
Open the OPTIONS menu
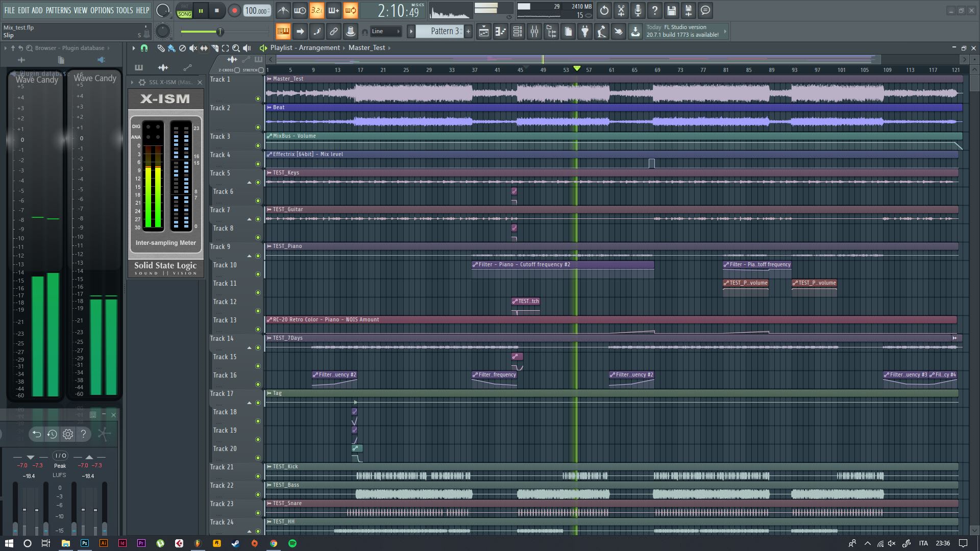[x=102, y=10]
